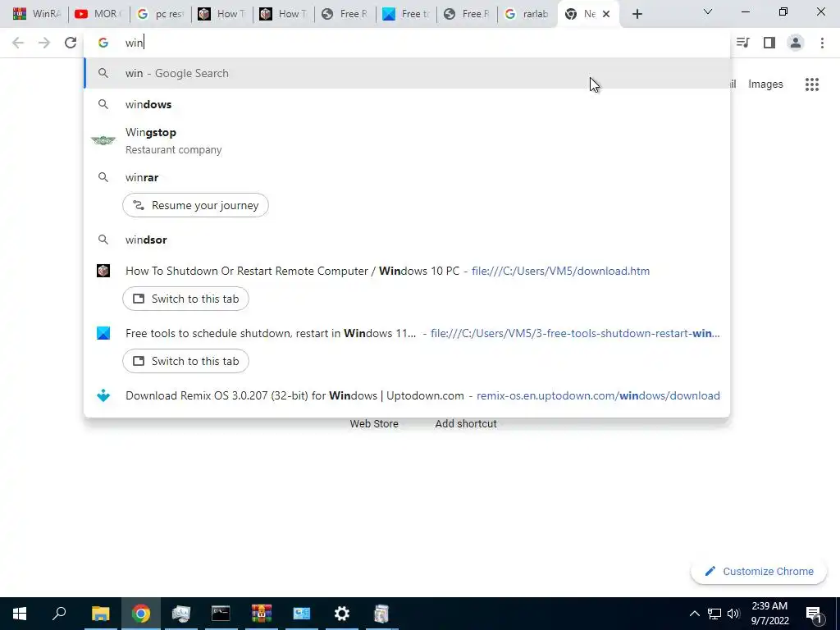Click search icon beside 'winrar'

pyautogui.click(x=103, y=177)
